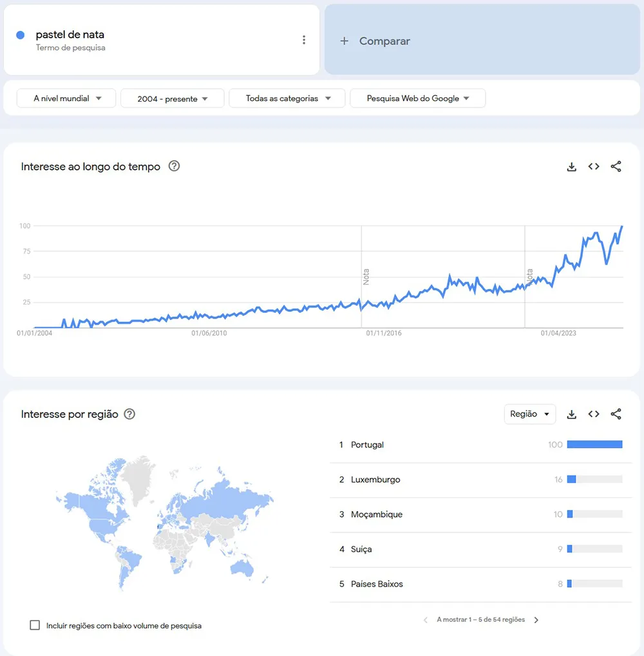Switch the Região display dropdown
644x656 pixels.
click(x=529, y=414)
